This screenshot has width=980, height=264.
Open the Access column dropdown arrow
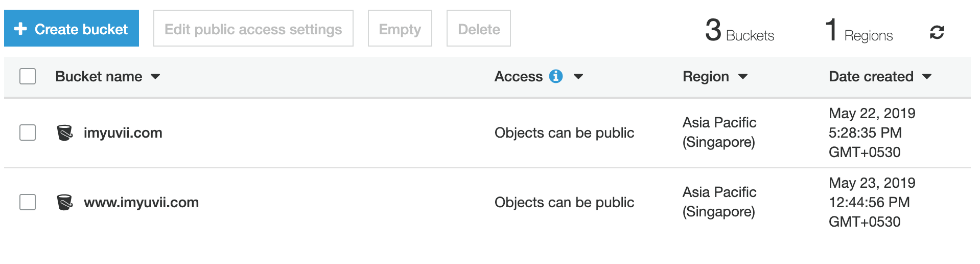coord(578,77)
